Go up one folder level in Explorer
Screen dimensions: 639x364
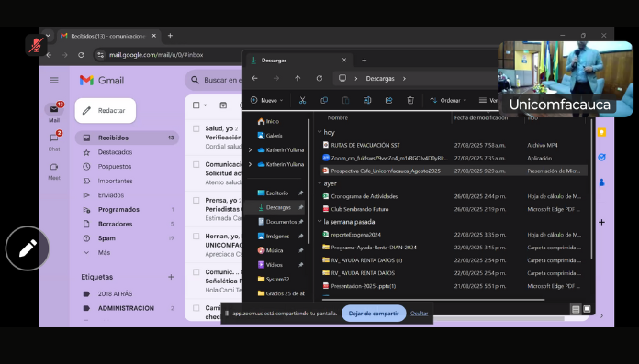click(297, 78)
